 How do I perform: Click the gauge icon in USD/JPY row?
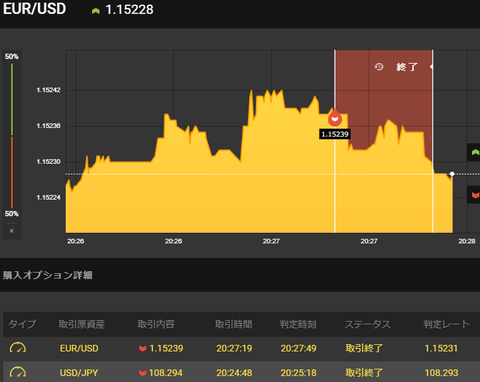click(x=18, y=372)
